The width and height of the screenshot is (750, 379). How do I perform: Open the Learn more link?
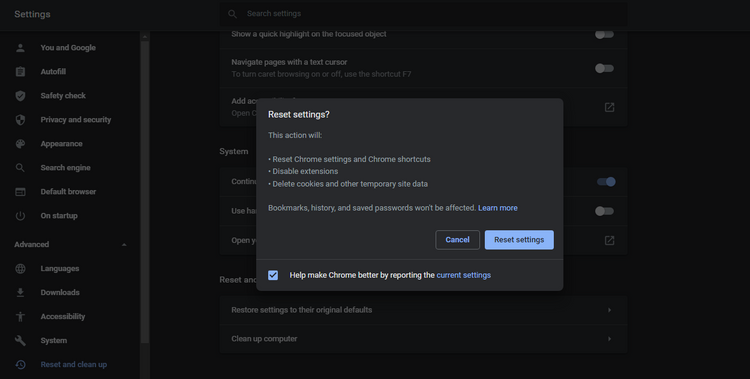pyautogui.click(x=497, y=208)
